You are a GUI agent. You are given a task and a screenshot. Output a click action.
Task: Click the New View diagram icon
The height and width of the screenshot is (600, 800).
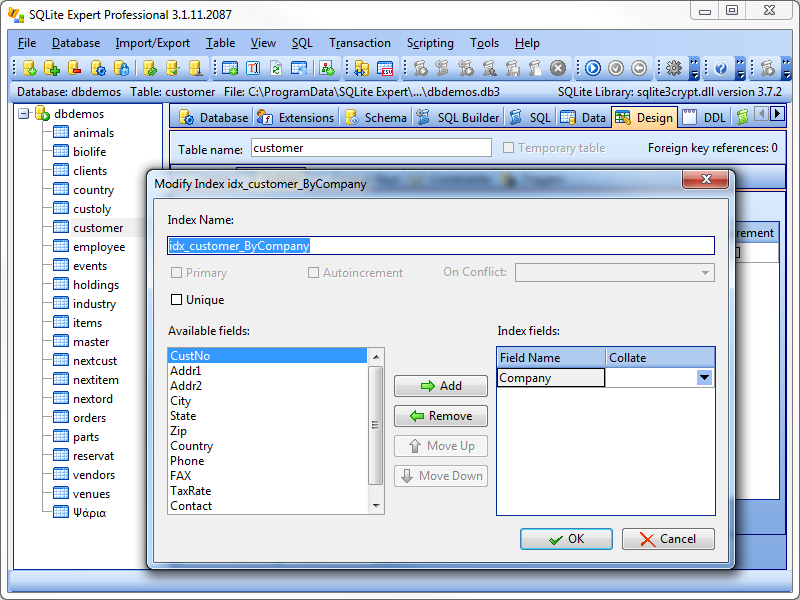click(x=327, y=68)
